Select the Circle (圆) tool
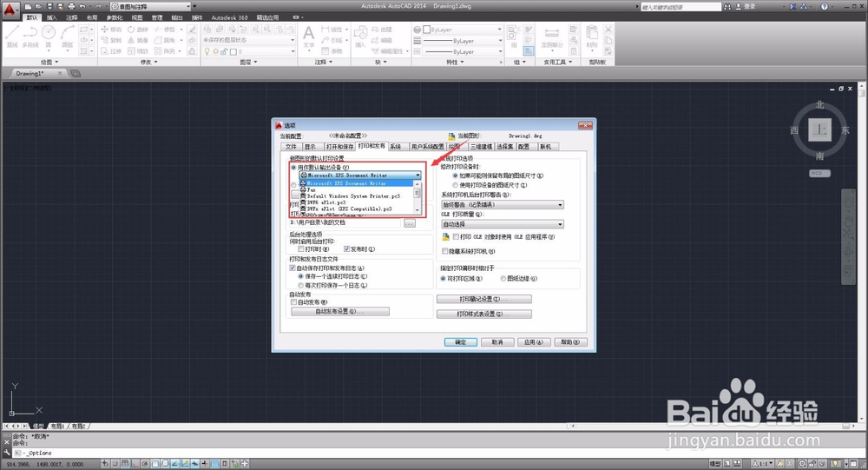The height and width of the screenshot is (470, 868). coord(49,36)
